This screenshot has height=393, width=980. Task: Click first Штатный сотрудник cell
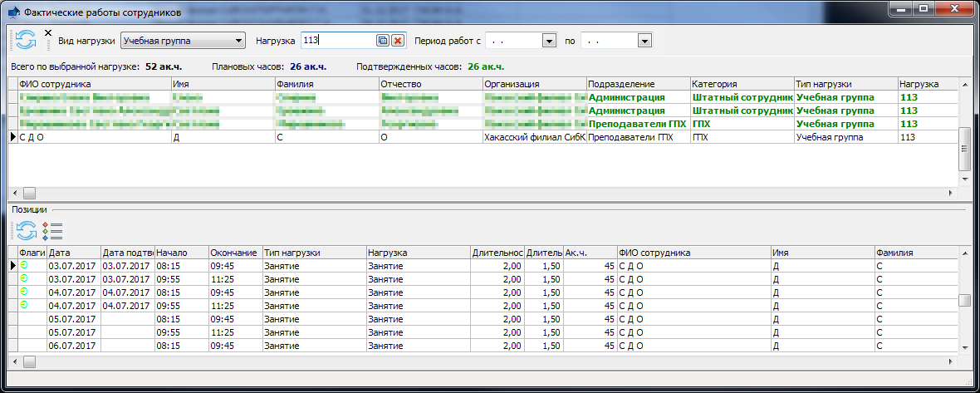[742, 97]
